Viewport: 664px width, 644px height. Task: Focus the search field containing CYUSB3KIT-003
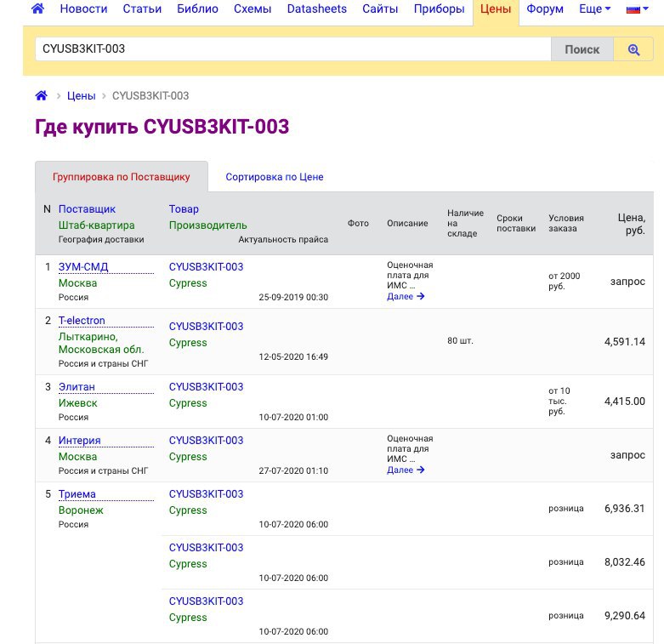[293, 48]
